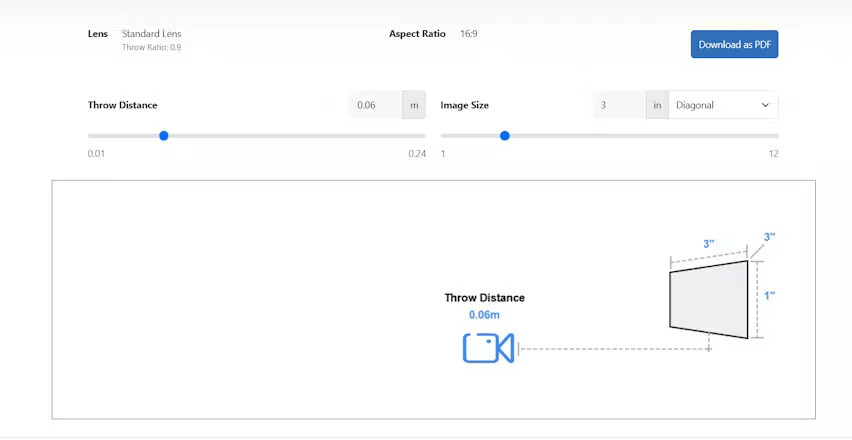
Task: Click the 'm' unit box for throw distance
Action: click(x=413, y=105)
